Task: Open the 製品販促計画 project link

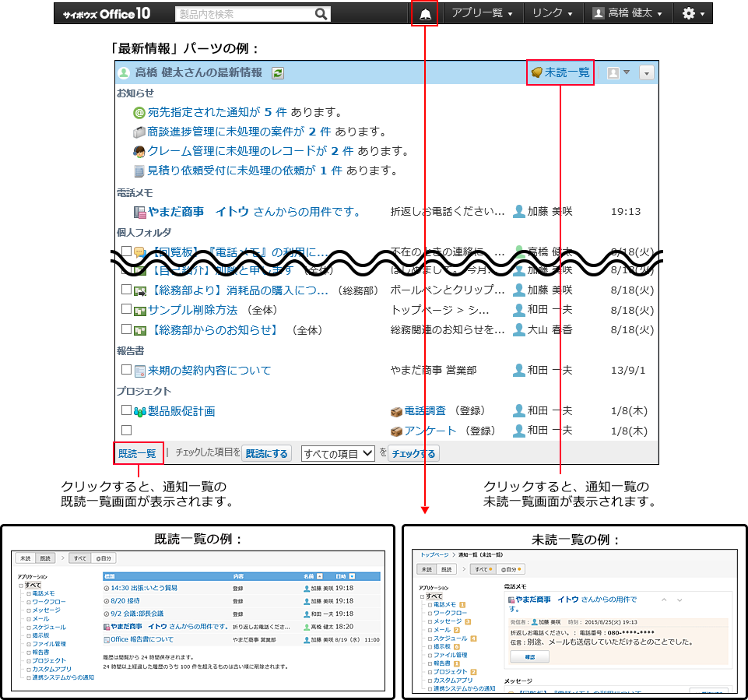Action: pyautogui.click(x=181, y=411)
